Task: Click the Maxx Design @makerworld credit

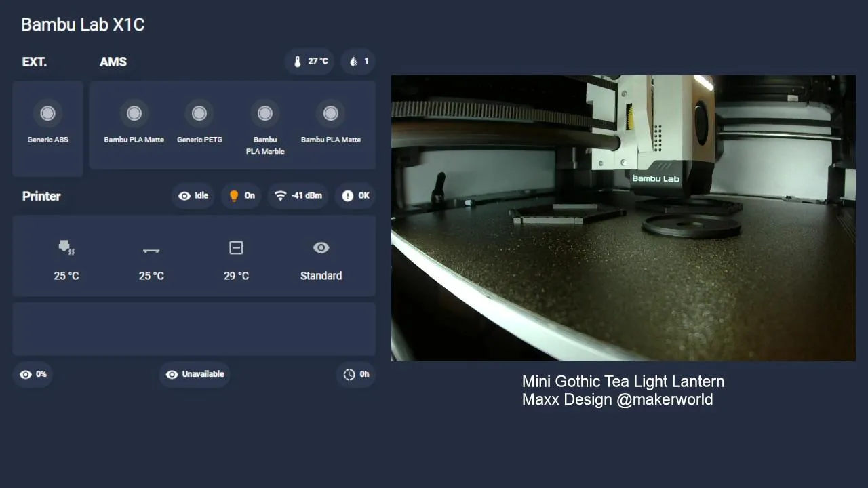Action: tap(617, 400)
